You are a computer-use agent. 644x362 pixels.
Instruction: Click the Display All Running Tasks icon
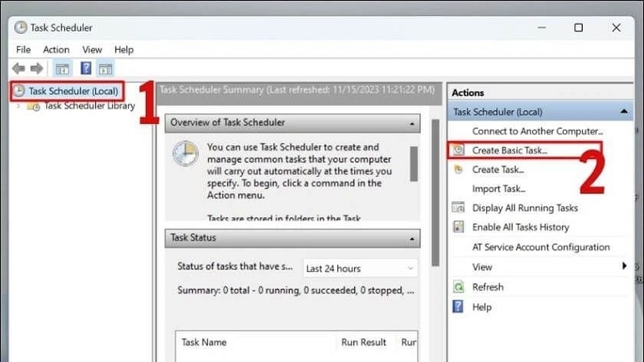(x=459, y=208)
